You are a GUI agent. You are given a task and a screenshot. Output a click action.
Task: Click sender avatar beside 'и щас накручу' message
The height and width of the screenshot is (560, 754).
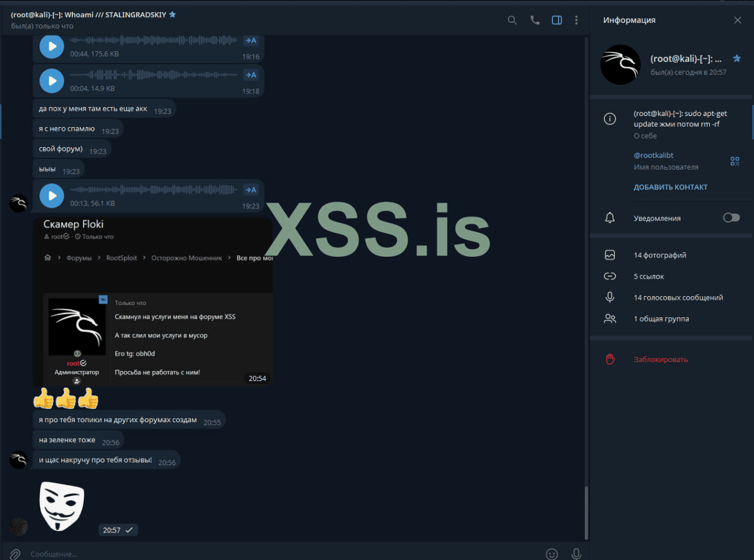coord(19,460)
